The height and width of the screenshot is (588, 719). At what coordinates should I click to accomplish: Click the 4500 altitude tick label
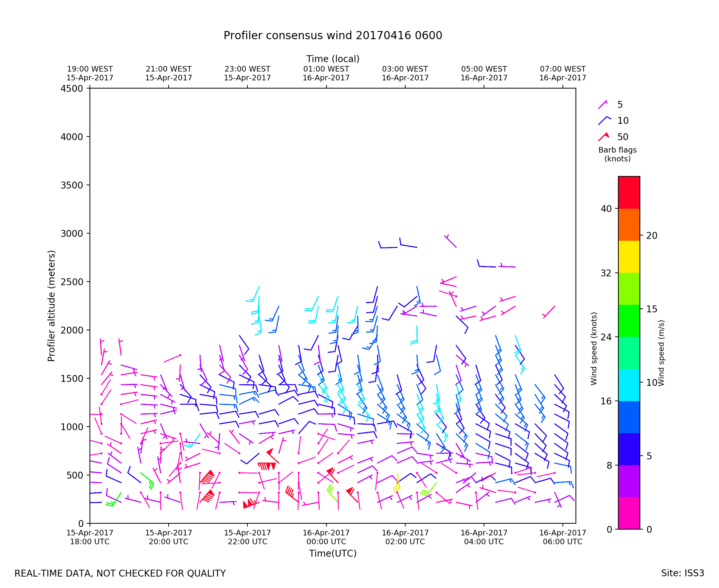click(72, 89)
